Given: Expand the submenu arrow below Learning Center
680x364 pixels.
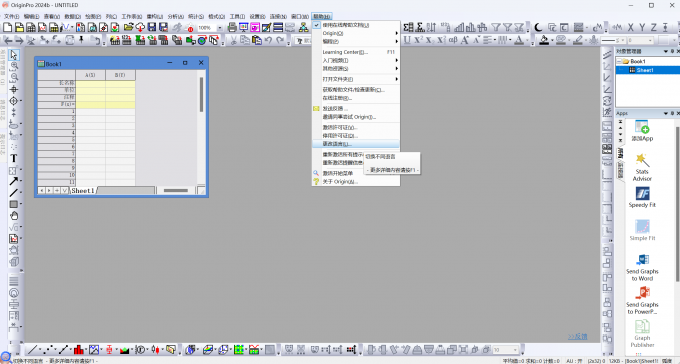Looking at the screenshot, I should point(396,61).
